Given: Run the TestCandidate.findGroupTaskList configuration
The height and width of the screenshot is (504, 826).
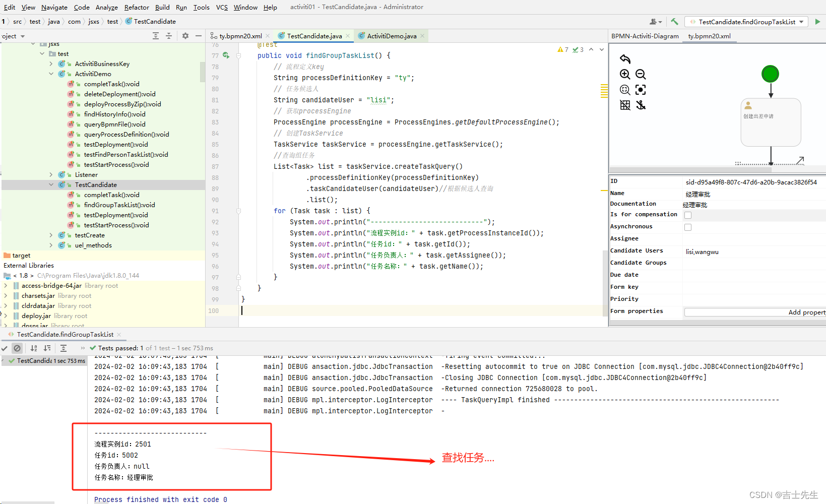Looking at the screenshot, I should click(817, 22).
